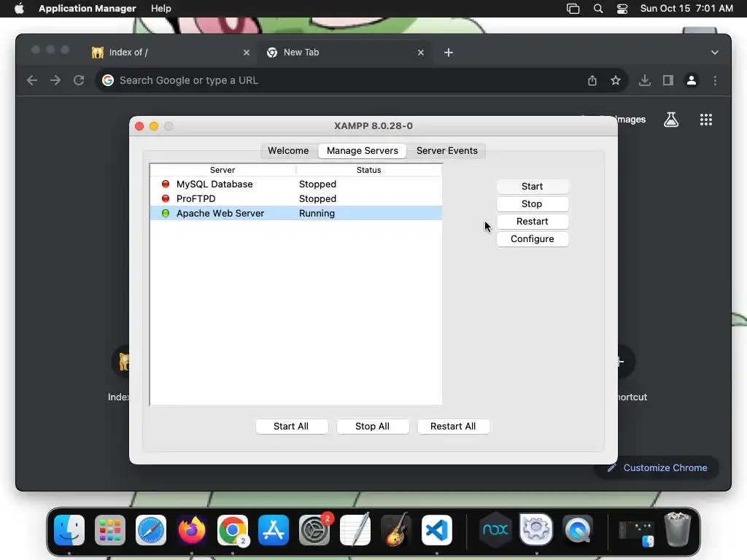This screenshot has height=560, width=747.
Task: Open Nox app from the Dock
Action: pyautogui.click(x=495, y=529)
